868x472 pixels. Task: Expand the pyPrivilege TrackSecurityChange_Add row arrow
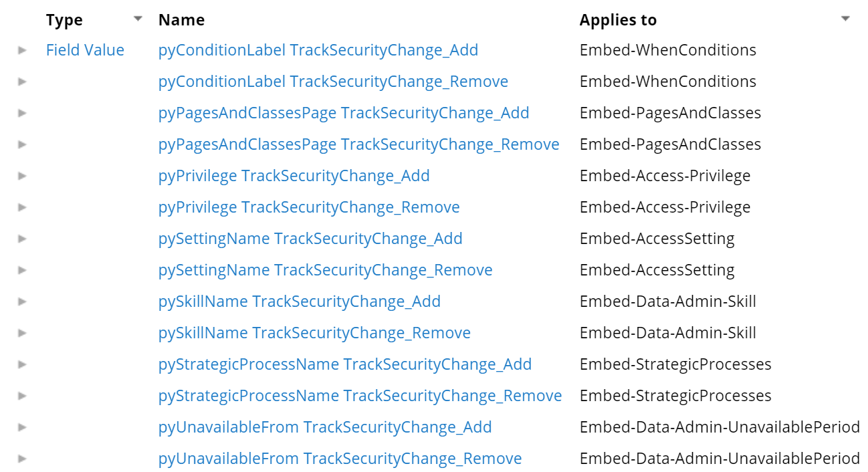(22, 176)
